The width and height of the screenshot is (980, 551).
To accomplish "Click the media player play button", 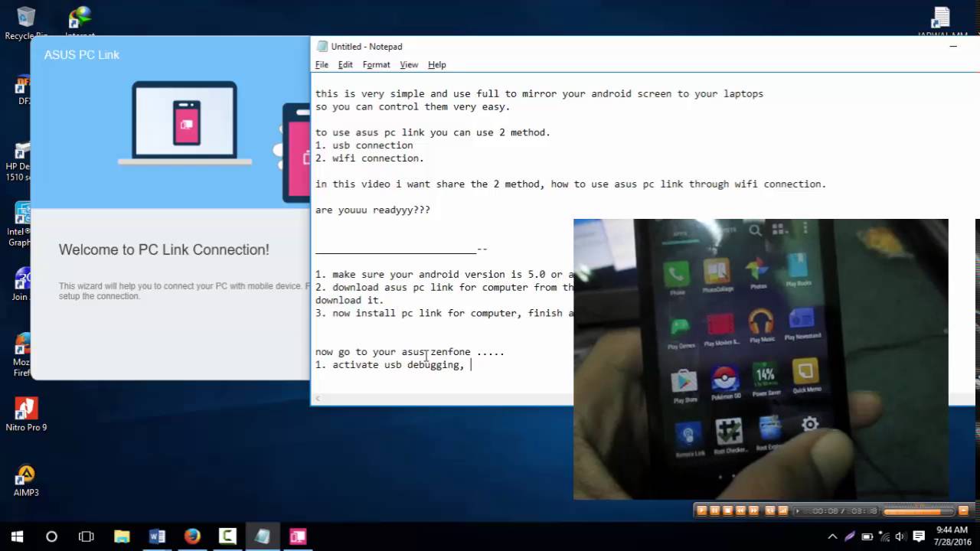I will click(x=701, y=510).
